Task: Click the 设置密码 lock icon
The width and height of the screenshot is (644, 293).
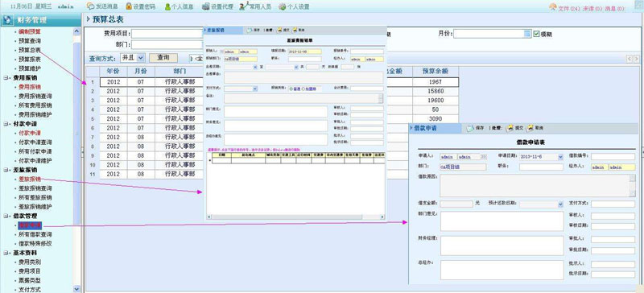Action: 129,6
